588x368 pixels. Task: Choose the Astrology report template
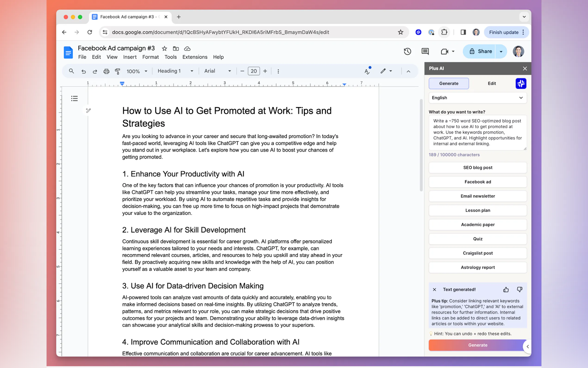click(x=478, y=267)
